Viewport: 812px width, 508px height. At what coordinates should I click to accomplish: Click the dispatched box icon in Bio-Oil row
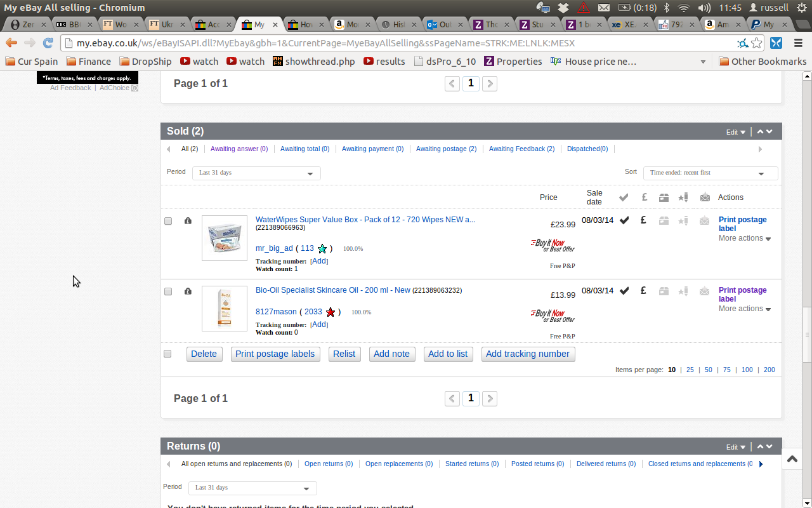point(664,291)
